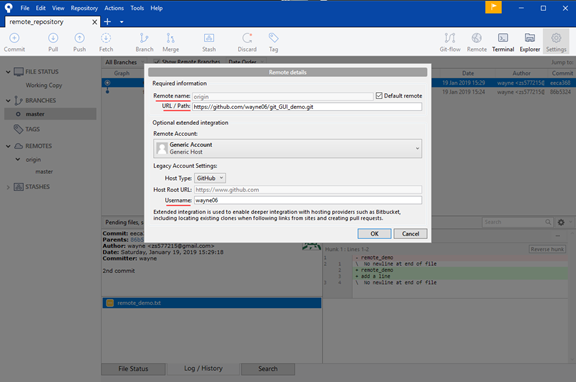Switch to the Log / History tab
576x382 pixels.
(x=203, y=368)
